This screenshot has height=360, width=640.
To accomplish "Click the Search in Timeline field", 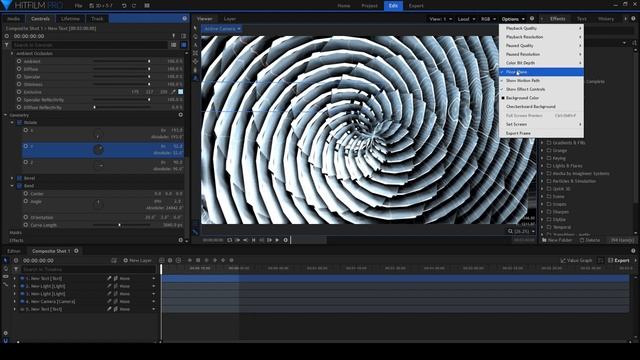I will (88, 269).
